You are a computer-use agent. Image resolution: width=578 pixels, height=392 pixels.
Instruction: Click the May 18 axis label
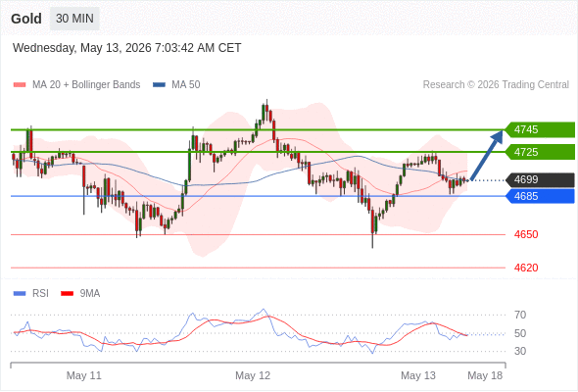(485, 375)
